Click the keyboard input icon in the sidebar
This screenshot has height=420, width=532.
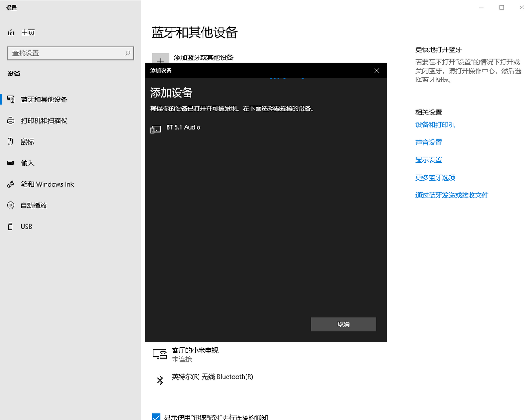pos(11,163)
